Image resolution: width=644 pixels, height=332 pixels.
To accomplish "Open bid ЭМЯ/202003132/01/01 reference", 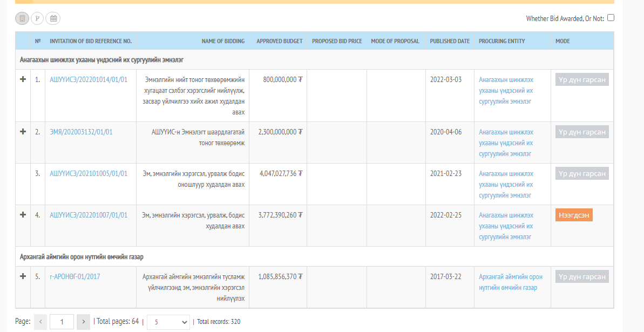I will click(x=81, y=132).
